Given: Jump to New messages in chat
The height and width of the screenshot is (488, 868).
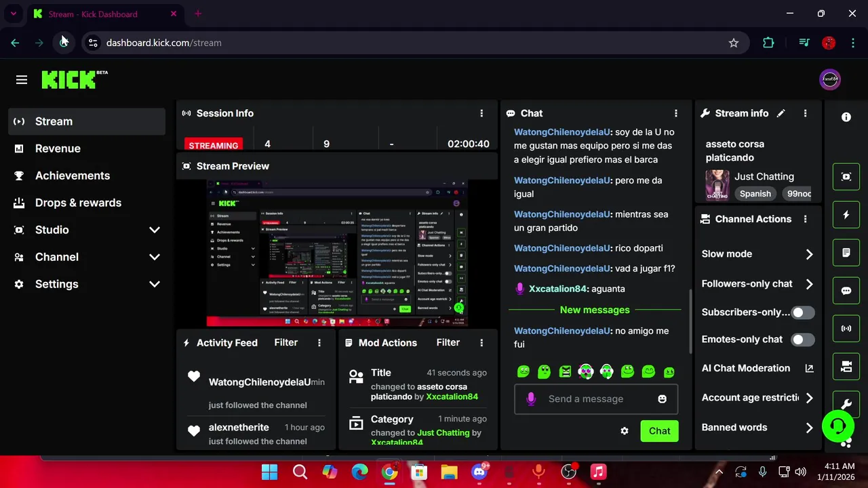Looking at the screenshot, I should (595, 310).
